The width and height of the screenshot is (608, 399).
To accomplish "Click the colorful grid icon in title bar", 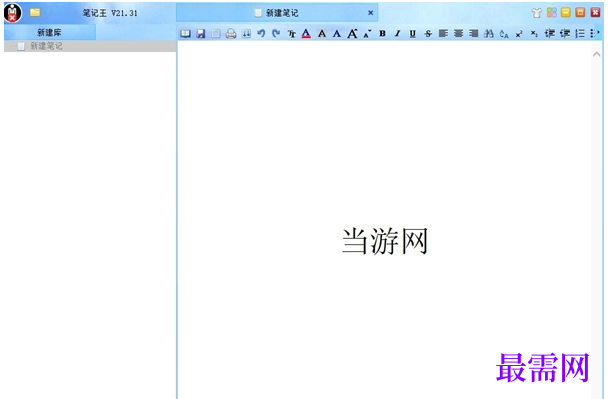I will (551, 12).
